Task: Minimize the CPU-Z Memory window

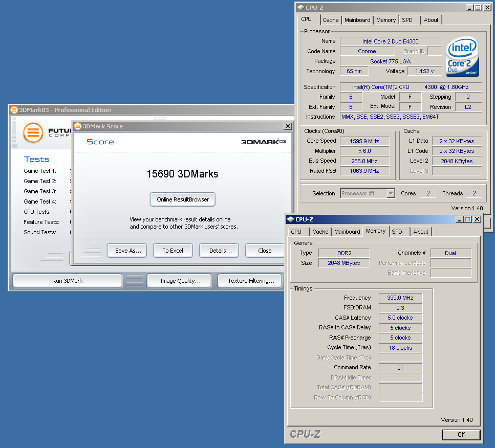Action: click(x=459, y=219)
